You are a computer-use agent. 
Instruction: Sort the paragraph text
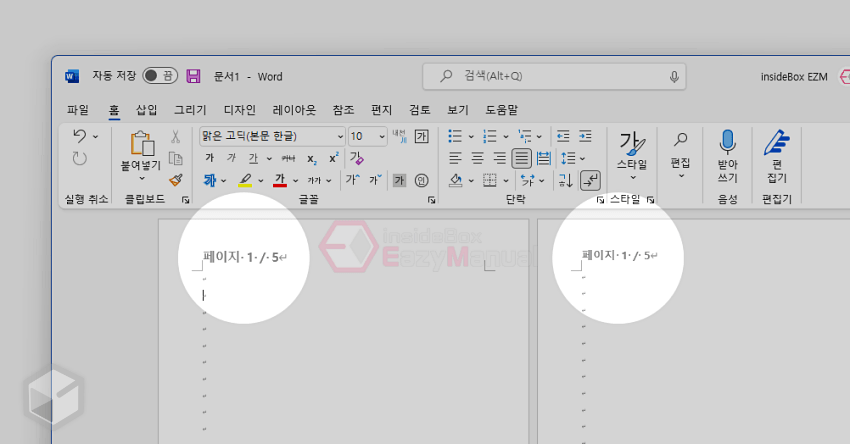(565, 180)
